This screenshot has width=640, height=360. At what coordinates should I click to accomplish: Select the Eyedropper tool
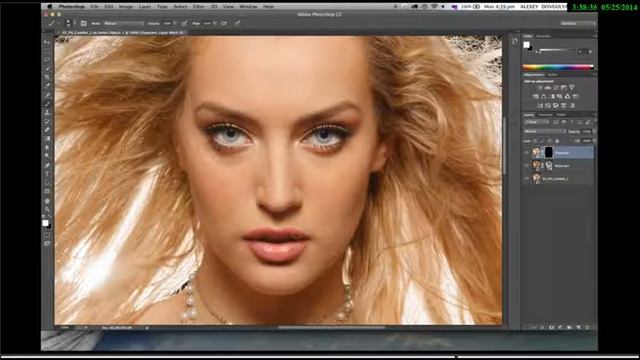coord(47,86)
